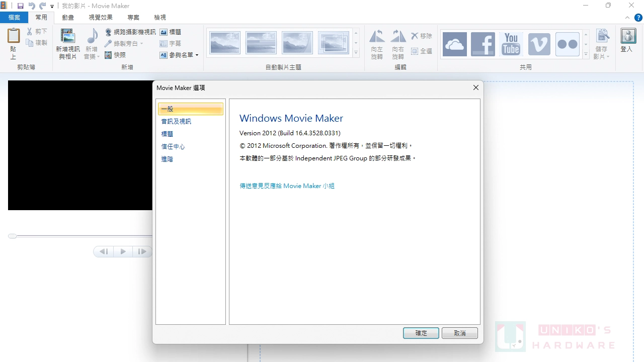Image resolution: width=644 pixels, height=362 pixels.
Task: Open the 檔案 file menu
Action: click(x=14, y=18)
